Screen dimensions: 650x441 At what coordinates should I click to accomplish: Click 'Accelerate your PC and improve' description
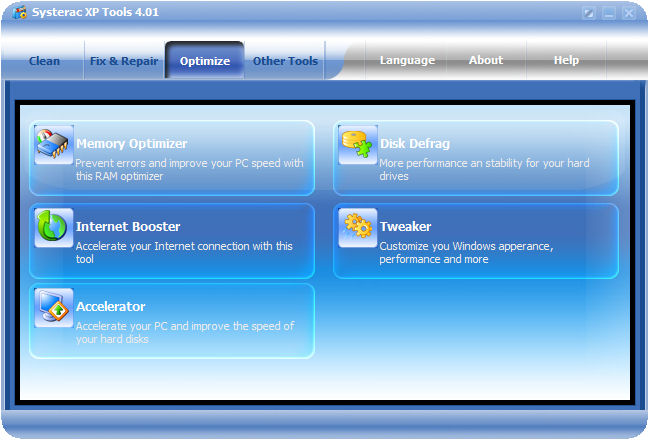coord(185,332)
